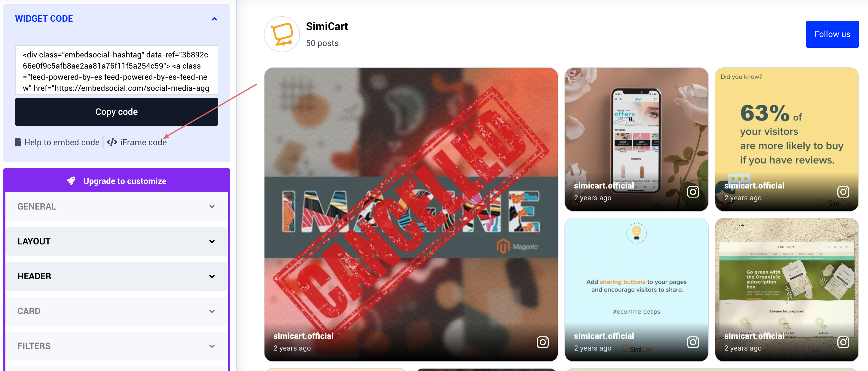Click Instagram icon on 63% visitors post
Image resolution: width=868 pixels, height=371 pixels.
click(843, 192)
